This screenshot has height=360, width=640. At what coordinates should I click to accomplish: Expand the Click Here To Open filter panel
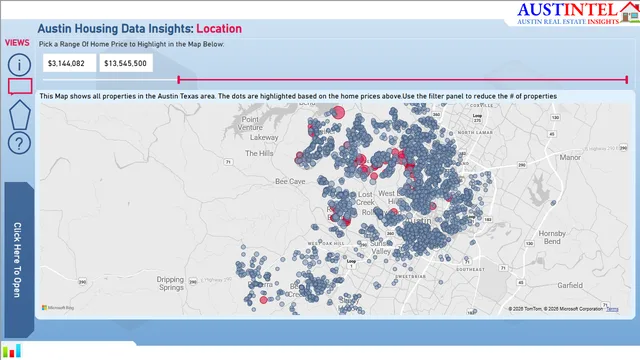(x=18, y=260)
